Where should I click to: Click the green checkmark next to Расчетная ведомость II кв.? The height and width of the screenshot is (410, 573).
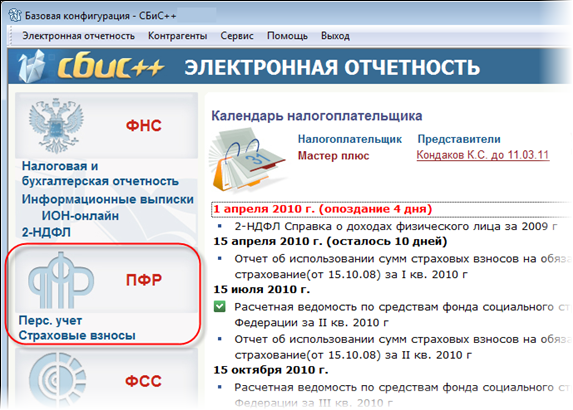220,306
